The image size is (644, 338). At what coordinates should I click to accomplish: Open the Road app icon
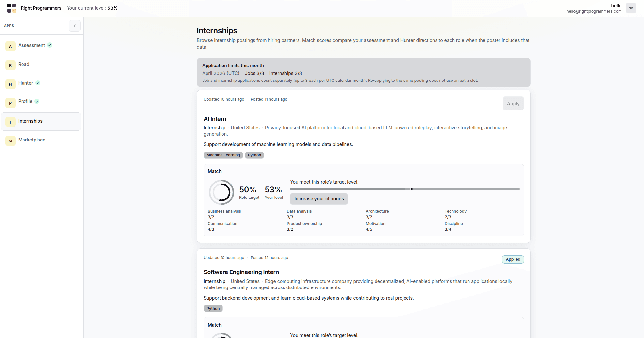[10, 65]
